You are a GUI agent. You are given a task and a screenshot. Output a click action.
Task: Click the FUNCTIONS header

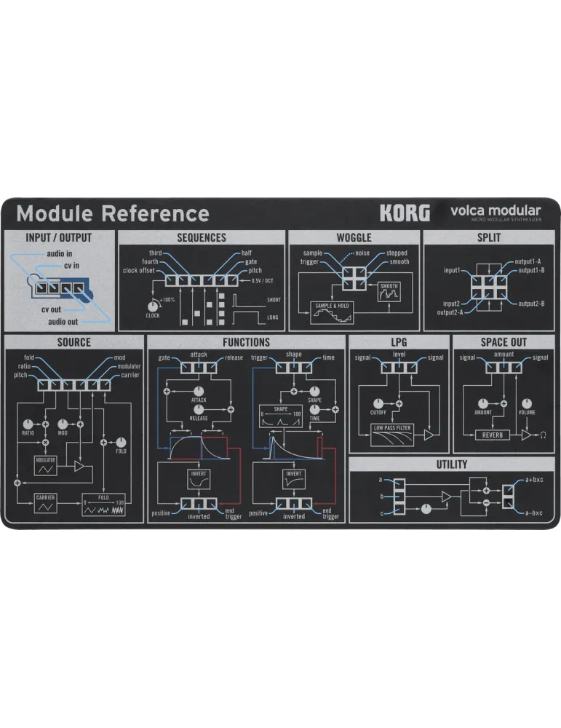tap(246, 342)
